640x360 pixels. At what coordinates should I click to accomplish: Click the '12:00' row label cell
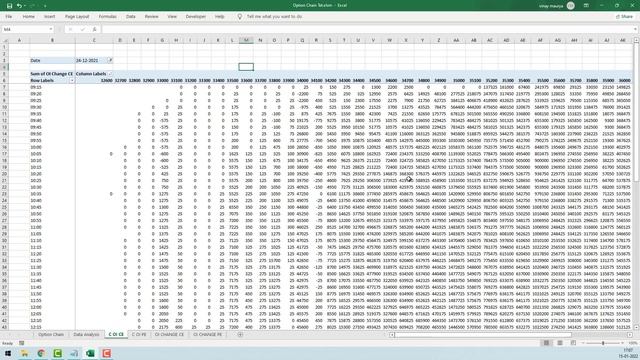pyautogui.click(x=52, y=307)
